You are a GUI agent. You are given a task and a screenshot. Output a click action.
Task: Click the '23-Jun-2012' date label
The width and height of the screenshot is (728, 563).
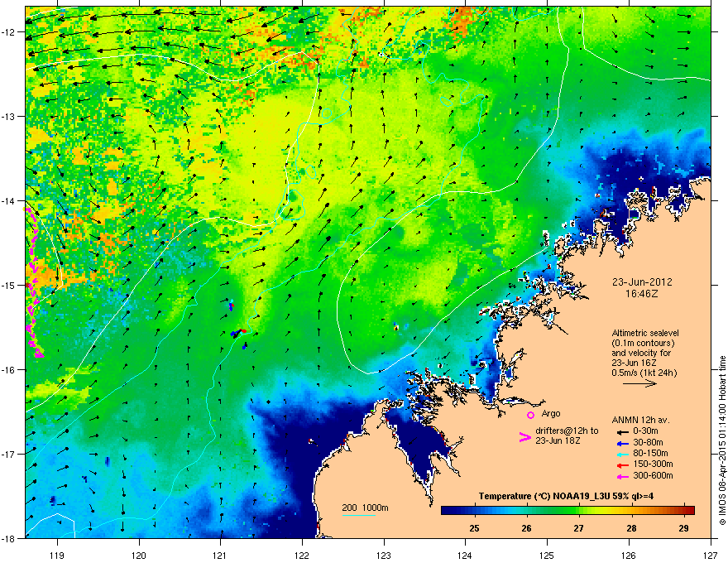click(x=642, y=282)
